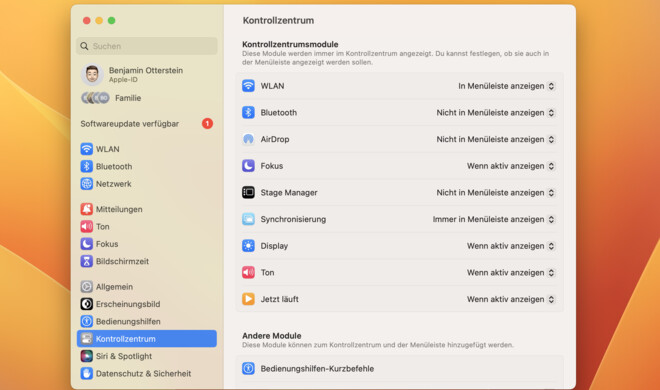Image resolution: width=660 pixels, height=390 pixels.
Task: Click the Mitteilungen bell icon
Action: coord(87,209)
